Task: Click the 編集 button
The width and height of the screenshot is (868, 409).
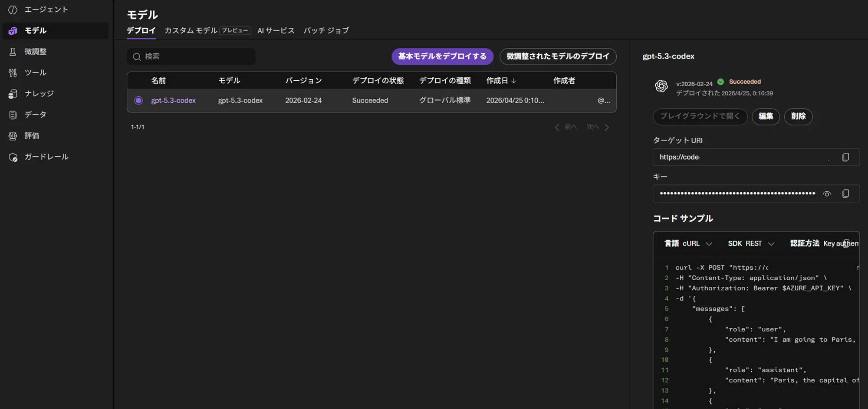Action: click(766, 116)
